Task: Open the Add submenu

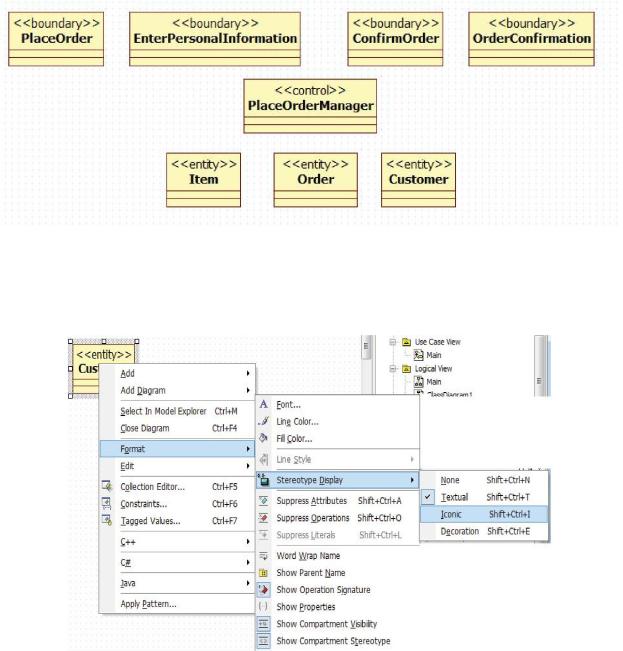Action: pyautogui.click(x=177, y=373)
